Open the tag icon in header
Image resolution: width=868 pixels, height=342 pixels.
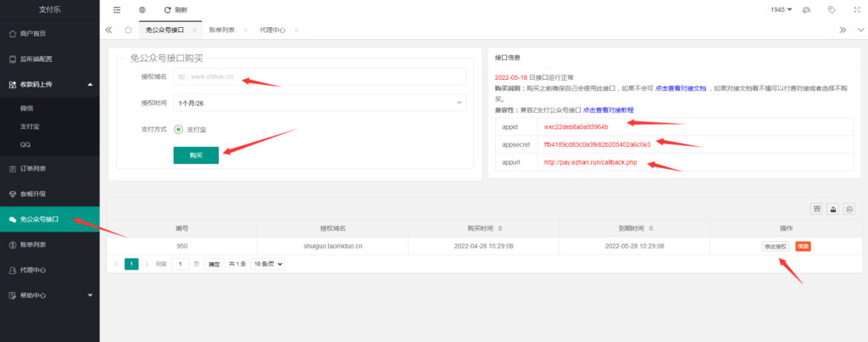click(x=832, y=9)
